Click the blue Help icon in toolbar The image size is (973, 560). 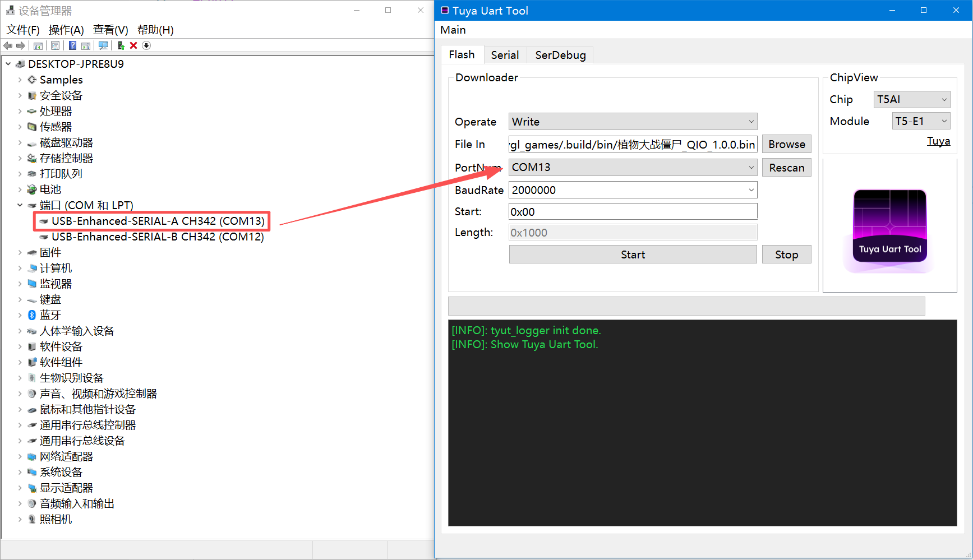[72, 45]
